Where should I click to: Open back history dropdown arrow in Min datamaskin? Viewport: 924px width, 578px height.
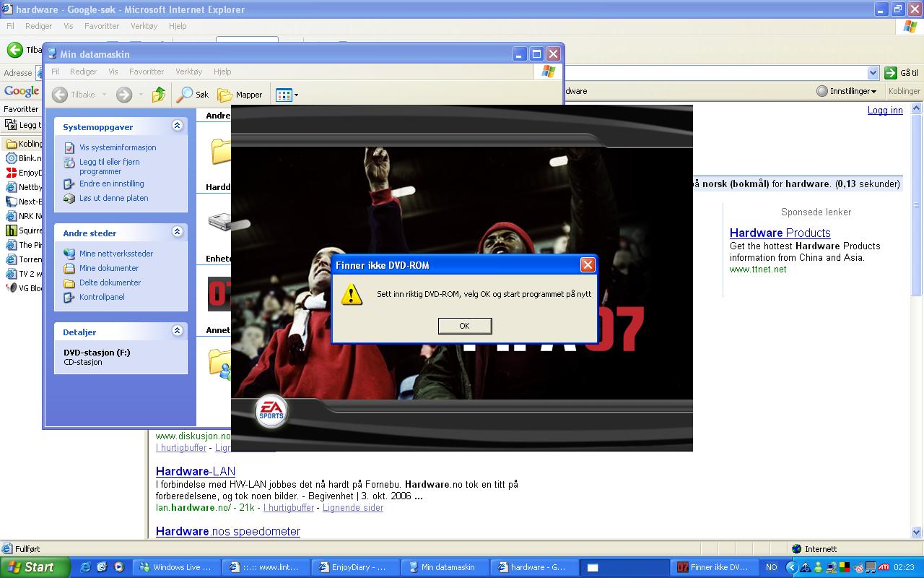click(104, 95)
